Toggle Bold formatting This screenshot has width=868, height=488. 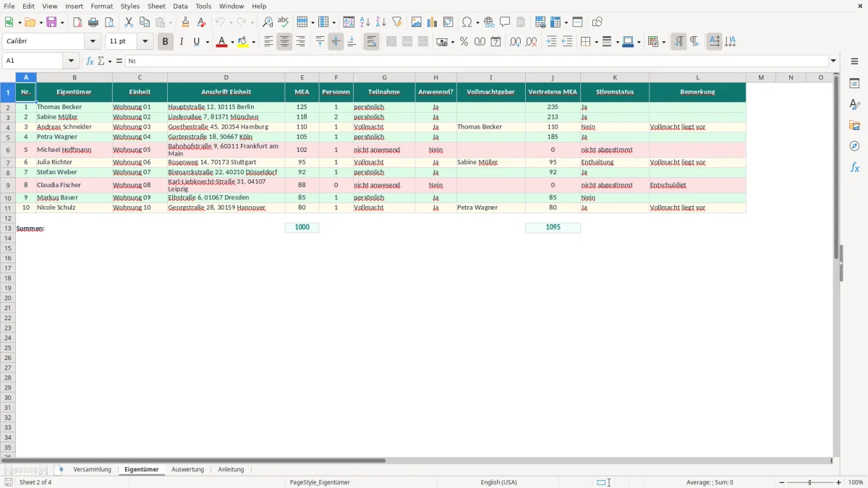click(x=165, y=42)
